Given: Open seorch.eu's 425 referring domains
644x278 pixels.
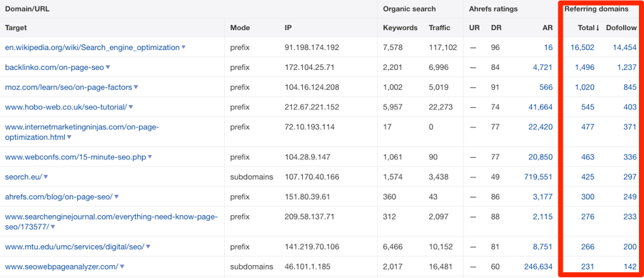Looking at the screenshot, I should click(x=588, y=177).
